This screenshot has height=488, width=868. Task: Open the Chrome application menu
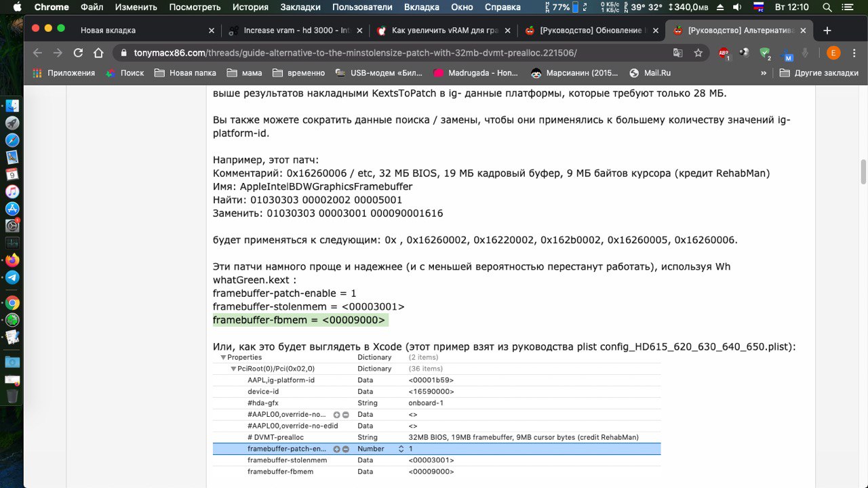point(52,7)
